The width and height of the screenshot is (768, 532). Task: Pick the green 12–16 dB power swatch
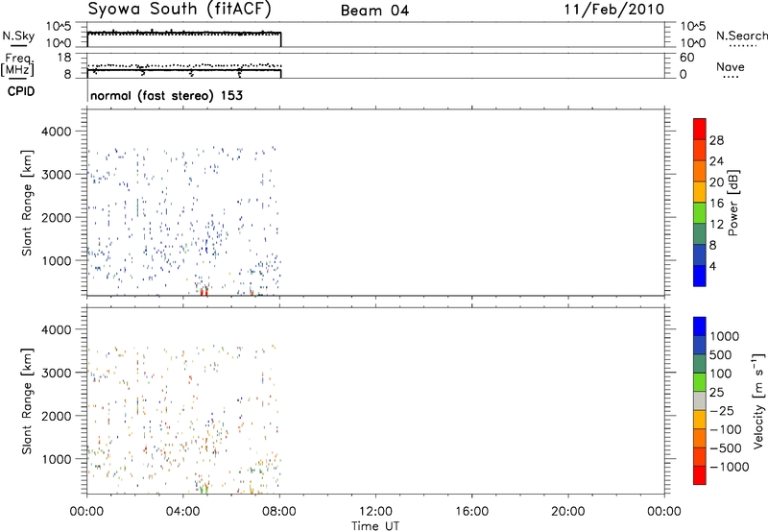pyautogui.click(x=700, y=212)
